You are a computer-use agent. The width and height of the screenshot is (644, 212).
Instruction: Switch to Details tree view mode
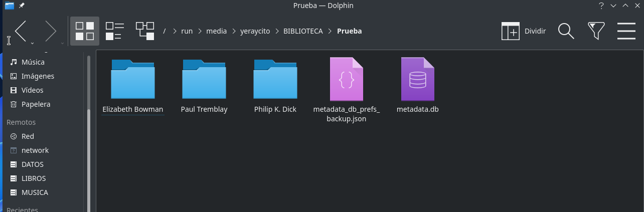pos(144,31)
